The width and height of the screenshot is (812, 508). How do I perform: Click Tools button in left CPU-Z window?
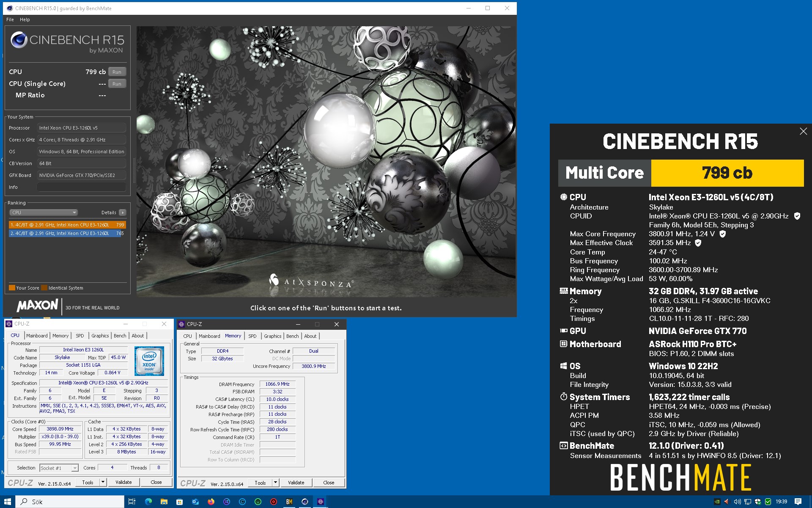[x=88, y=482]
